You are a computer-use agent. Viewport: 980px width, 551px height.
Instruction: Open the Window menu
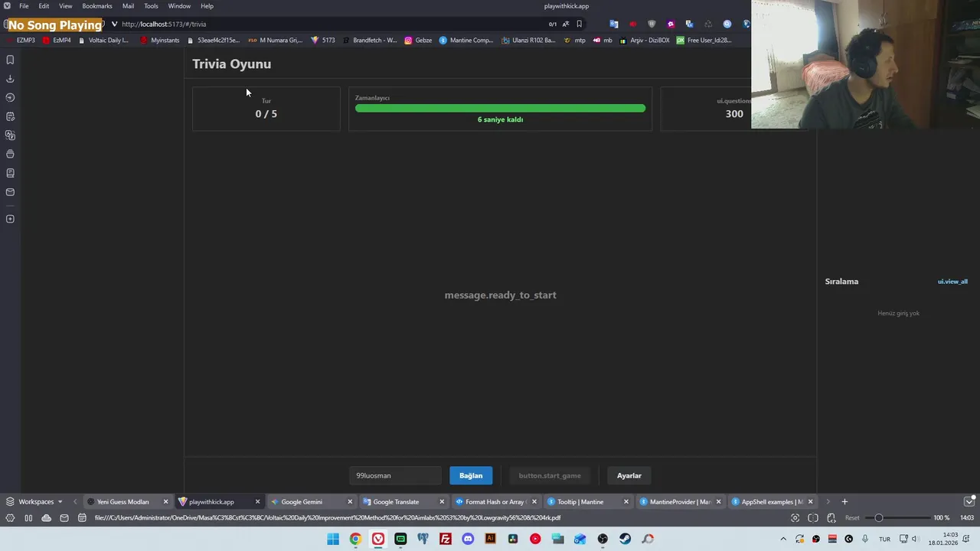[x=179, y=6]
